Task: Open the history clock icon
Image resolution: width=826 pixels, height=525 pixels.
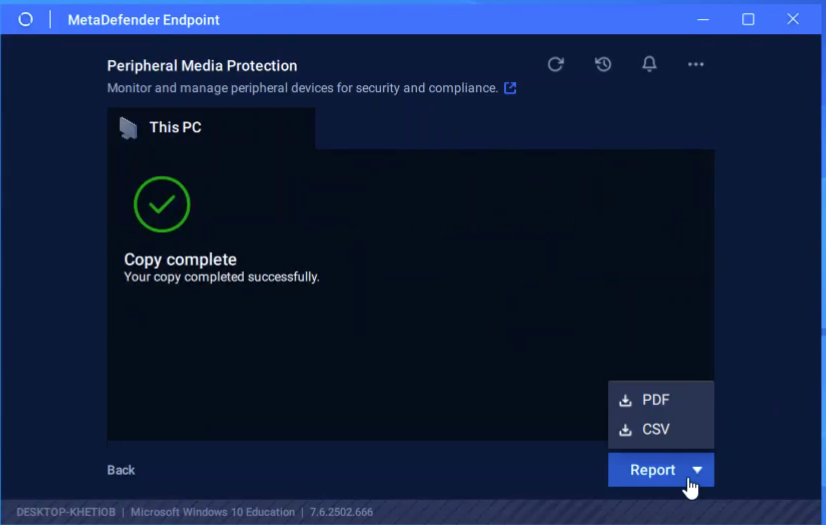Action: pos(603,64)
